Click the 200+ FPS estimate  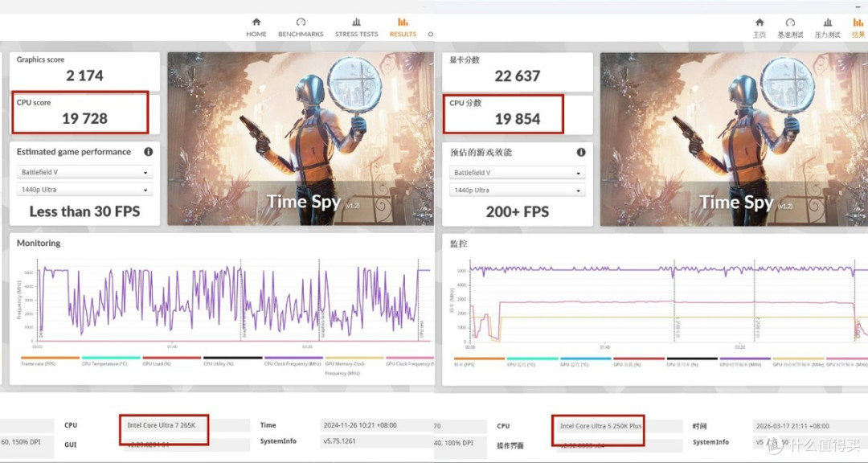coord(518,212)
